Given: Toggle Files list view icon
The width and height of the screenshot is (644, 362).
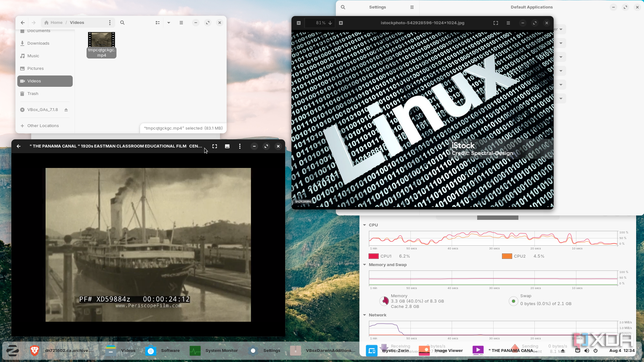Looking at the screenshot, I should [158, 23].
